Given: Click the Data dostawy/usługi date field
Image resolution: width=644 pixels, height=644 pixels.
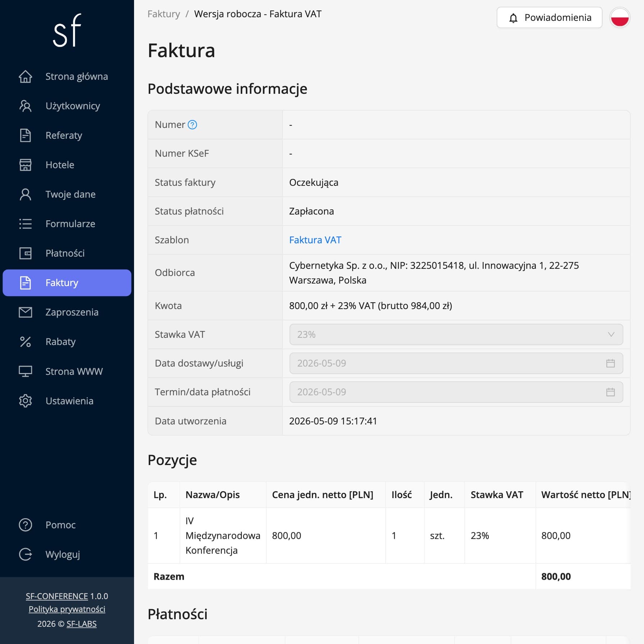Looking at the screenshot, I should tap(456, 363).
